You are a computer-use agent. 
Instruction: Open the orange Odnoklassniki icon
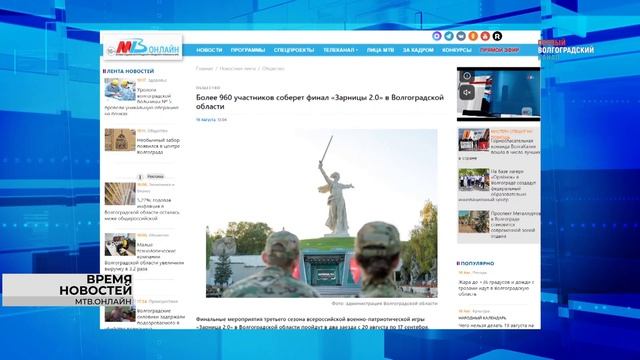pyautogui.click(x=473, y=36)
